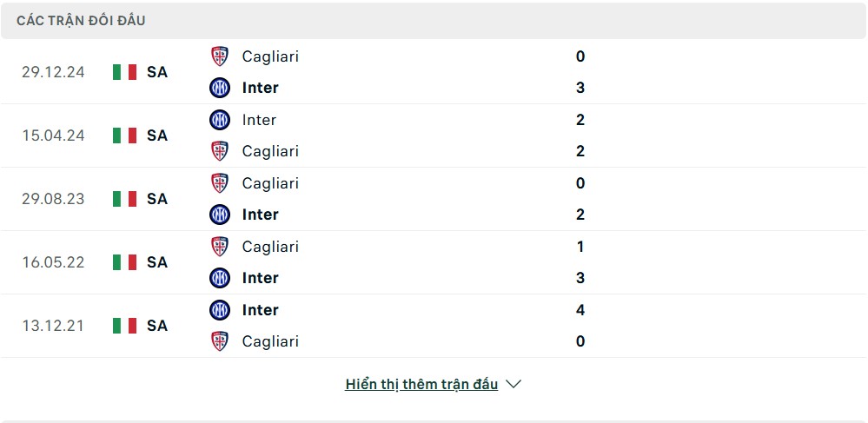Screen dimensions: 868x423
Task: Click Inter logo in 16.05.22 match
Action: pos(220,277)
